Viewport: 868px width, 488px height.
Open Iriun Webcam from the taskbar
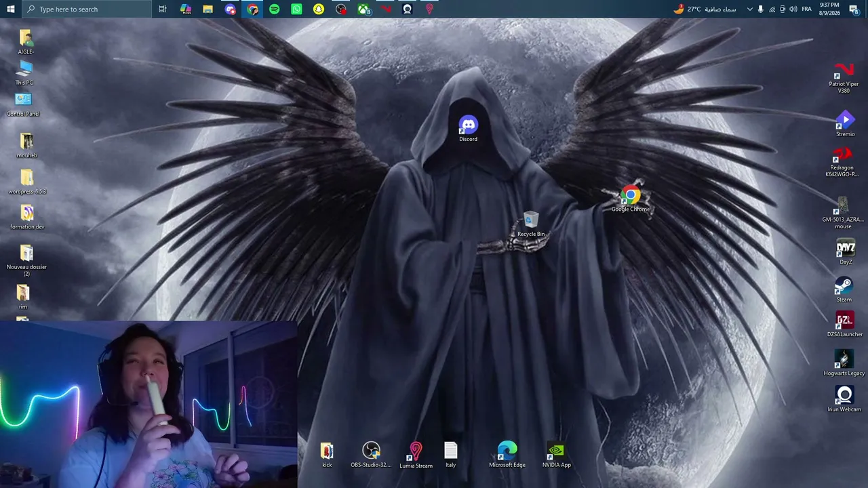(407, 9)
